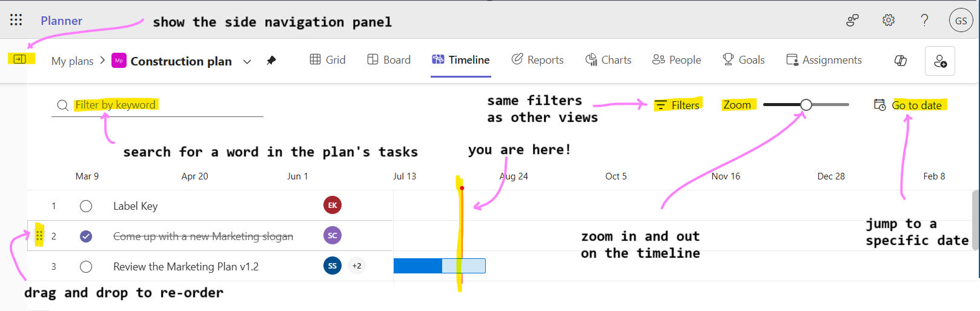Switch to the Board view tab
This screenshot has height=311, width=980.
(389, 59)
